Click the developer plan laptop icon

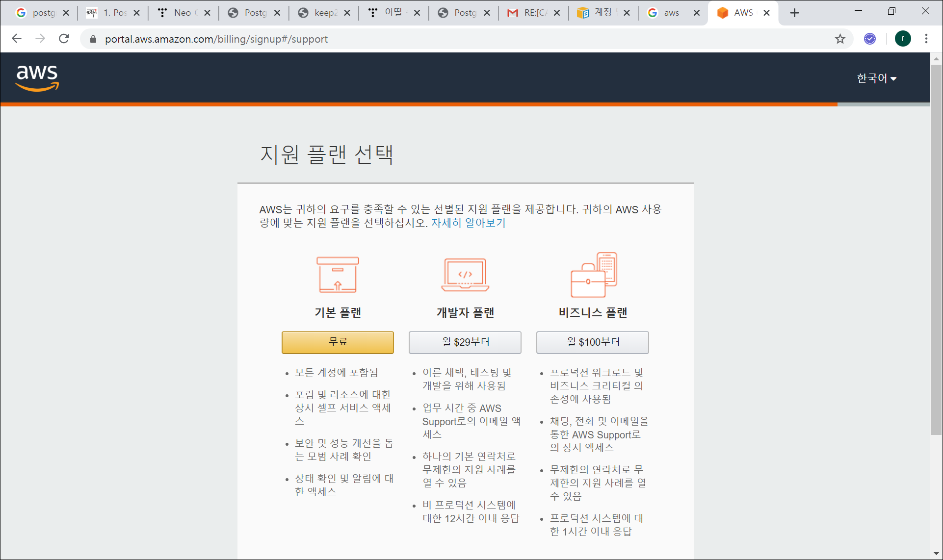(465, 275)
